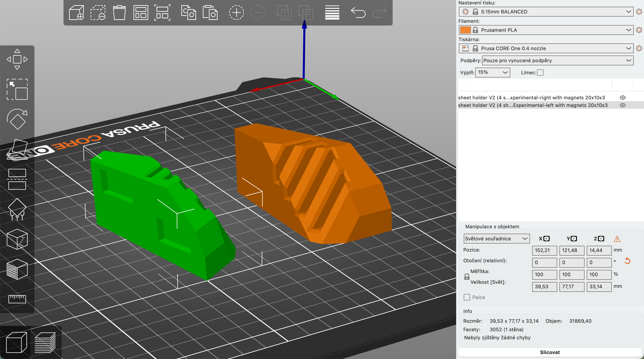Image resolution: width=644 pixels, height=359 pixels.
Task: Open the Podpěry supports dropdown
Action: (557, 60)
